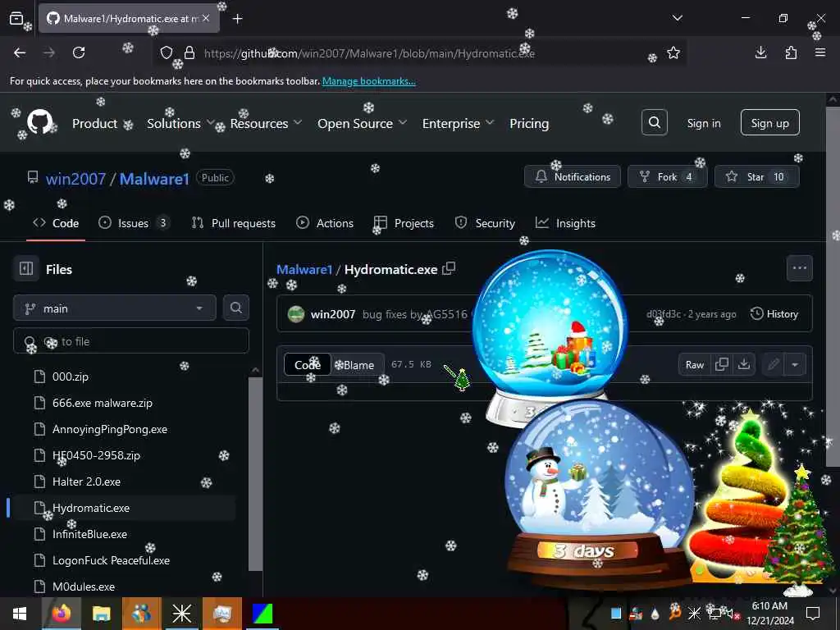
Task: Open the Firefox application menu hamburger
Action: [820, 52]
